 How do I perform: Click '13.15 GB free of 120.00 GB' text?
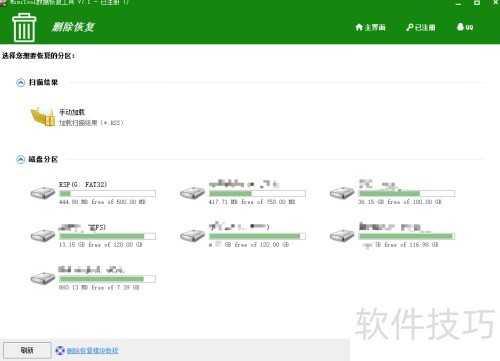click(101, 245)
